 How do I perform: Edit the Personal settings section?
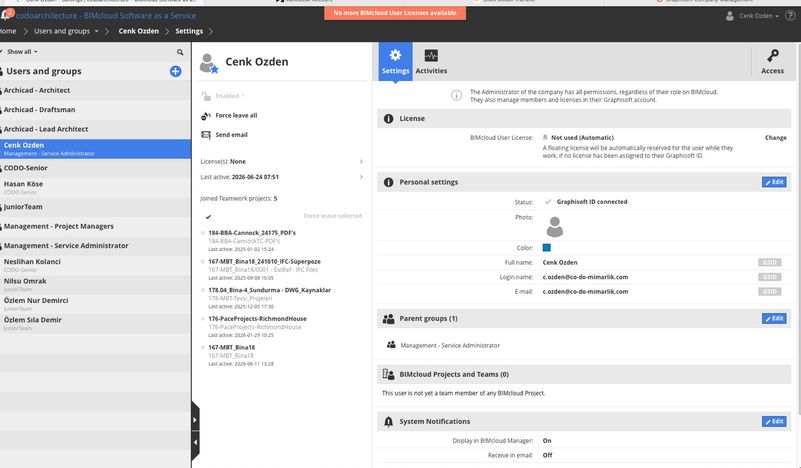[x=774, y=182]
